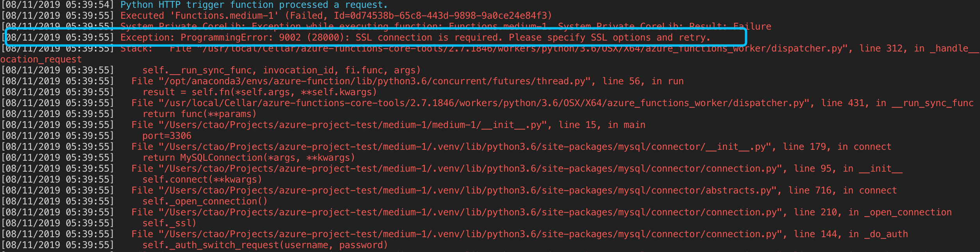Screen dimensions: 980x252
Task: Click the "return MySQLConnection(*args, **kwargs)" line
Action: pyautogui.click(x=249, y=158)
